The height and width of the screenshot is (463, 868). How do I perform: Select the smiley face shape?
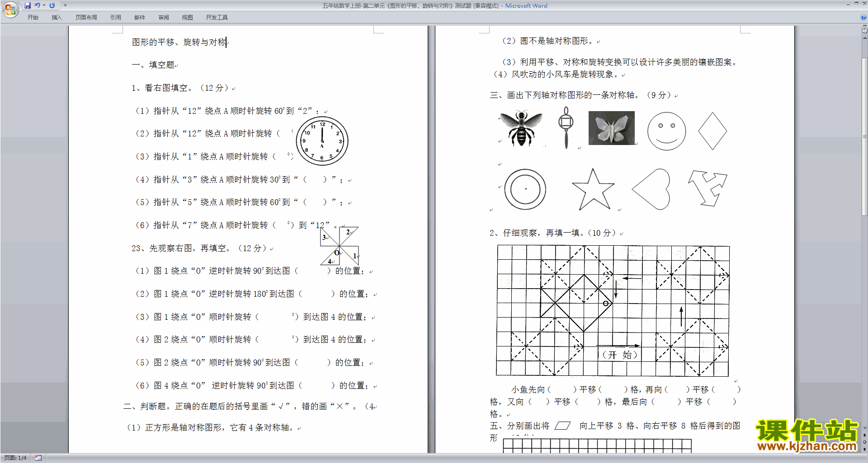(666, 131)
